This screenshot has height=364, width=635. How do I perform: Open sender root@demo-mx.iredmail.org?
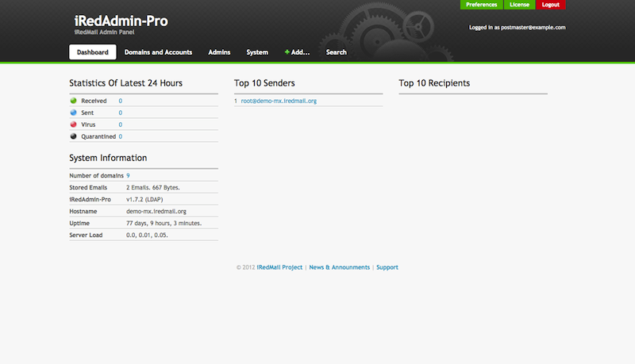(279, 101)
